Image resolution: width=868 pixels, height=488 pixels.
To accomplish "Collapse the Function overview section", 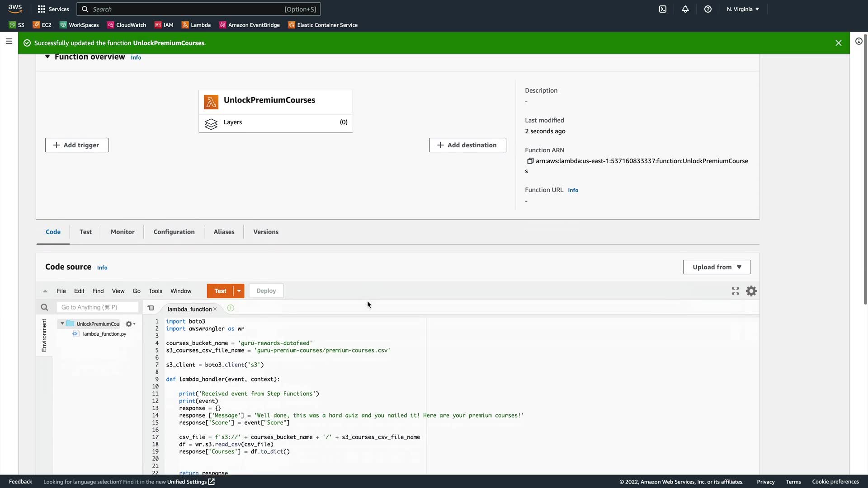I will (47, 57).
